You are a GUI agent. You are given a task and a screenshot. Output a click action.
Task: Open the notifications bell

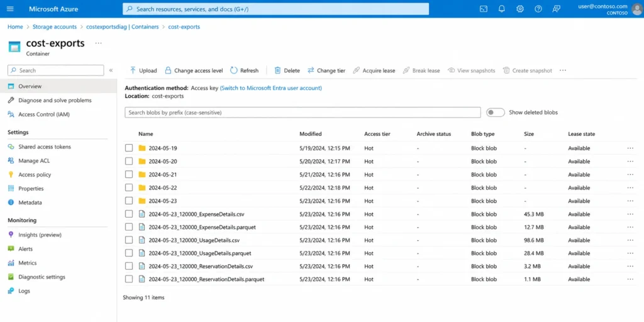(501, 9)
